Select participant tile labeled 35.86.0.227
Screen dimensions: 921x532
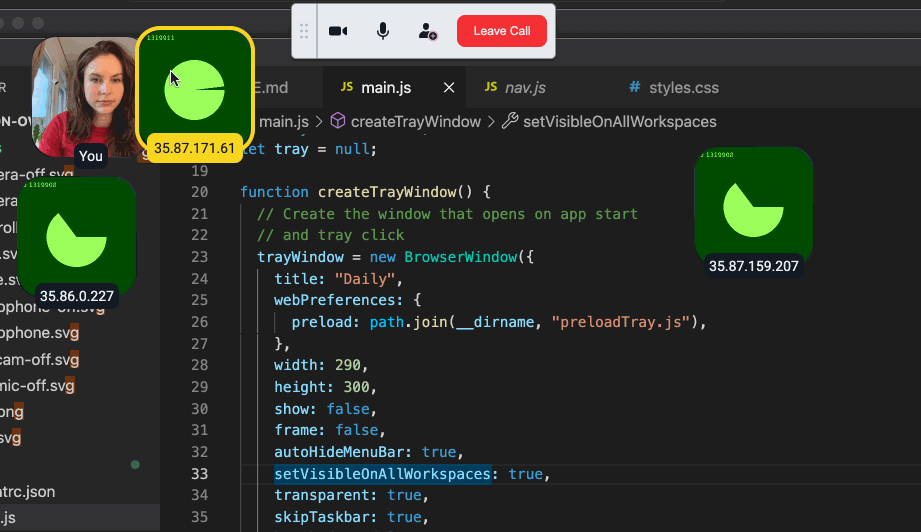(76, 237)
